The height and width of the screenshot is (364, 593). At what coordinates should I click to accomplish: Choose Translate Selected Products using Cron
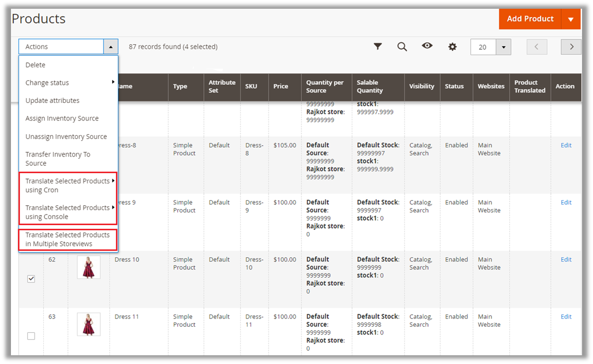(x=67, y=186)
